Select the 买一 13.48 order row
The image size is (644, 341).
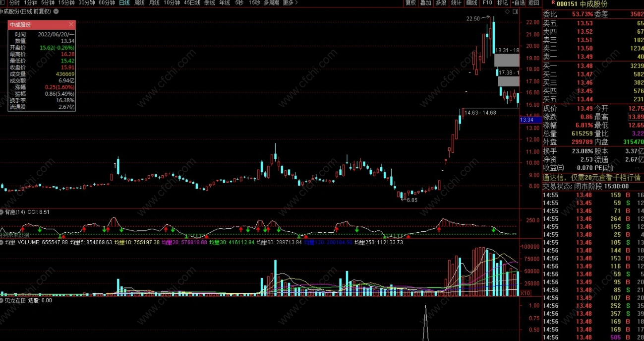point(593,66)
